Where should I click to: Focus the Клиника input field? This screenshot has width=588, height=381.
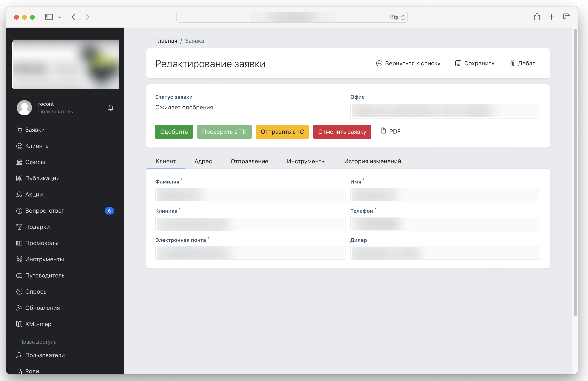250,224
